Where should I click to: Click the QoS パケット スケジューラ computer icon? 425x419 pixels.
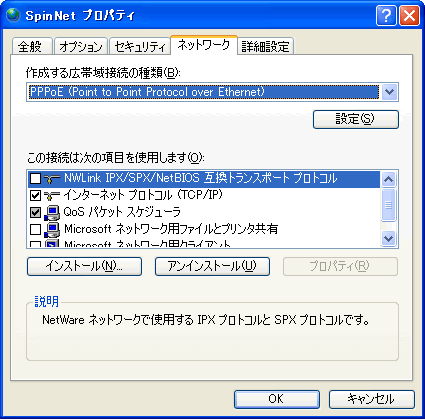52,213
